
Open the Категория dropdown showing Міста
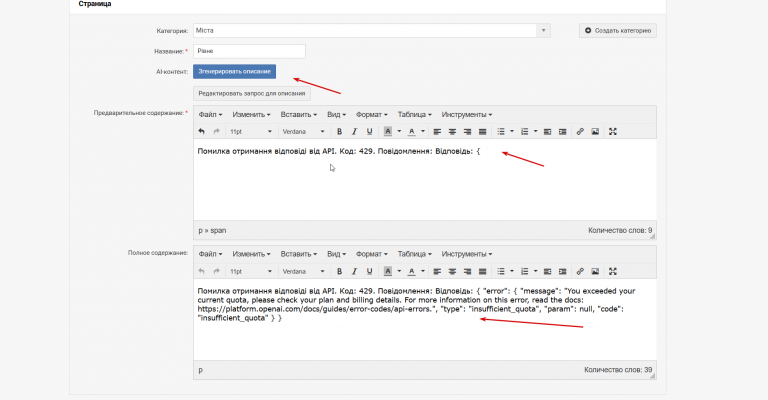tap(372, 30)
